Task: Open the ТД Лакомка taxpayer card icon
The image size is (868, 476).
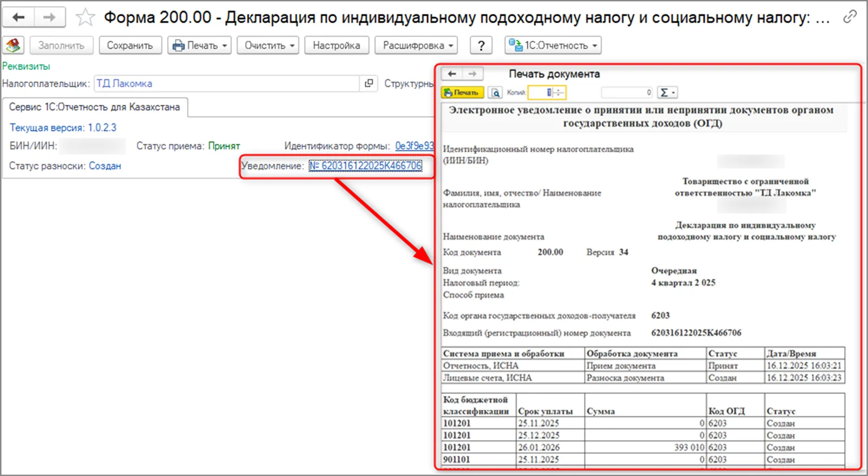Action: pos(369,84)
